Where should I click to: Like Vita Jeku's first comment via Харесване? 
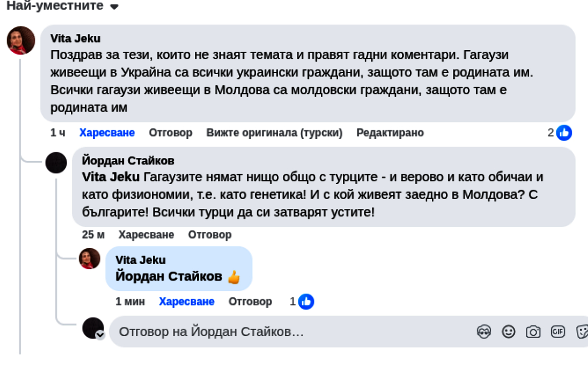(107, 132)
